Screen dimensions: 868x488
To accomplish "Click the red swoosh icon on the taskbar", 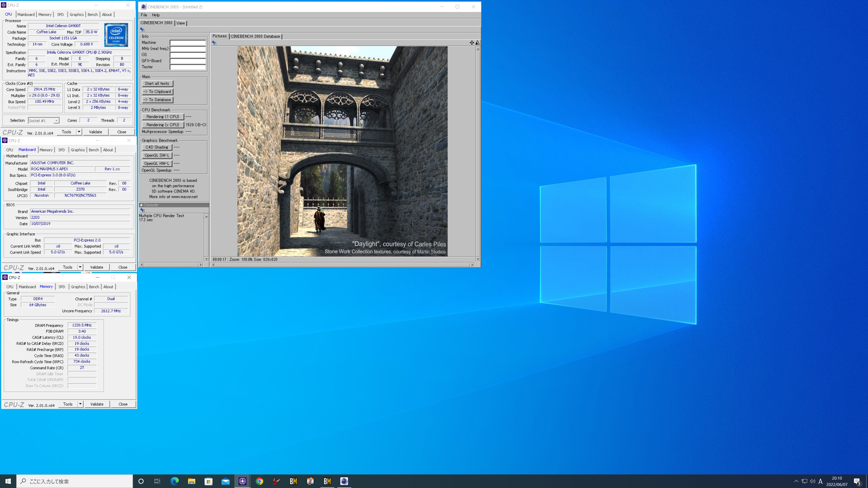I will (x=276, y=481).
